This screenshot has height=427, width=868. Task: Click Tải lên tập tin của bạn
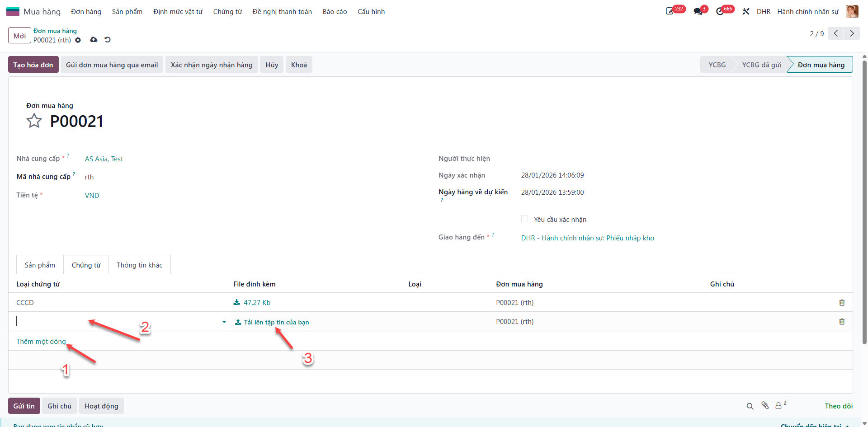tap(272, 322)
